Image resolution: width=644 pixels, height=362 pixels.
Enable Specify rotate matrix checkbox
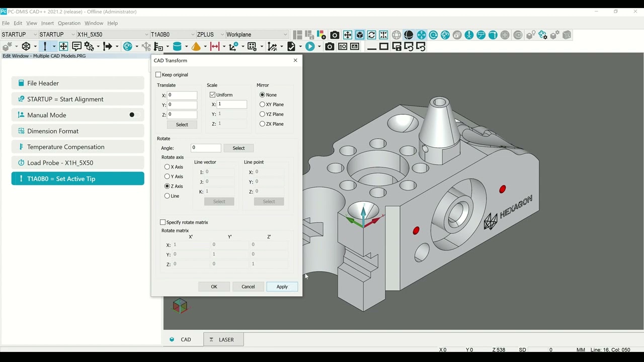tap(163, 222)
